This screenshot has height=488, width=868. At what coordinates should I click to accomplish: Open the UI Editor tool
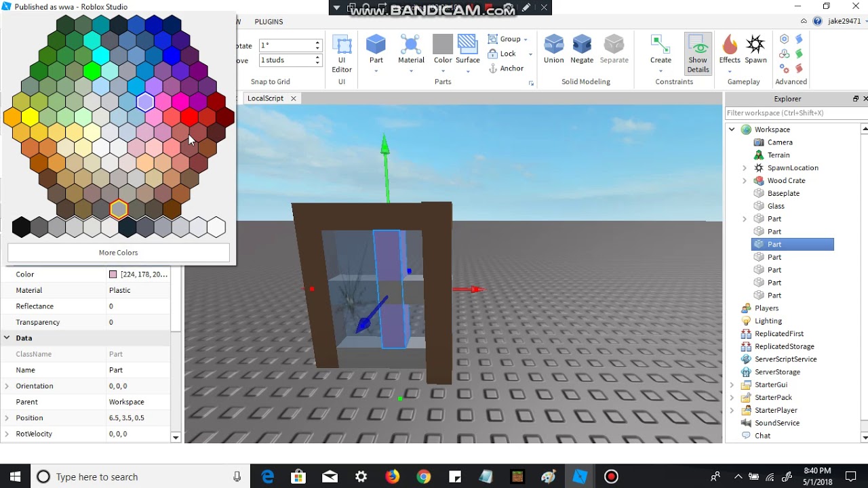[342, 54]
